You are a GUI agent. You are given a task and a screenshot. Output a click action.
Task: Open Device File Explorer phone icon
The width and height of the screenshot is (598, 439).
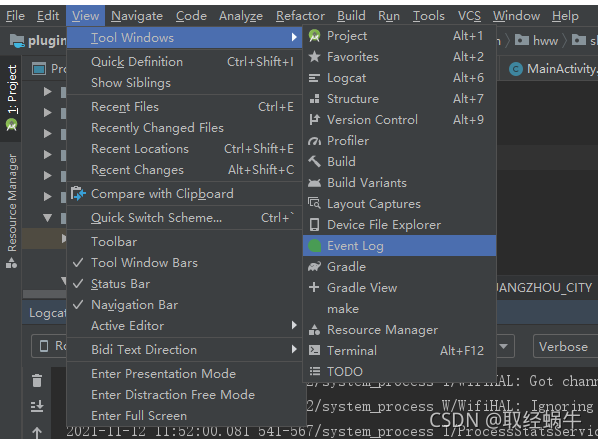pyautogui.click(x=314, y=225)
